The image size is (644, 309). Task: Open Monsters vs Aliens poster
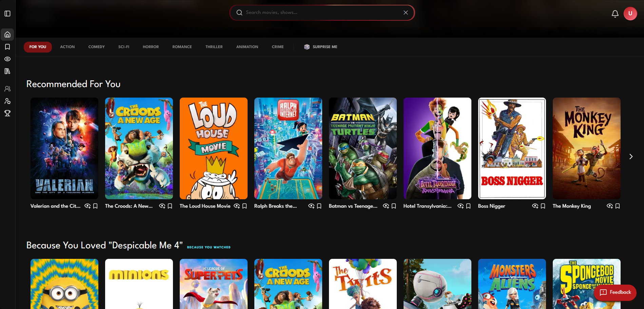(512, 284)
